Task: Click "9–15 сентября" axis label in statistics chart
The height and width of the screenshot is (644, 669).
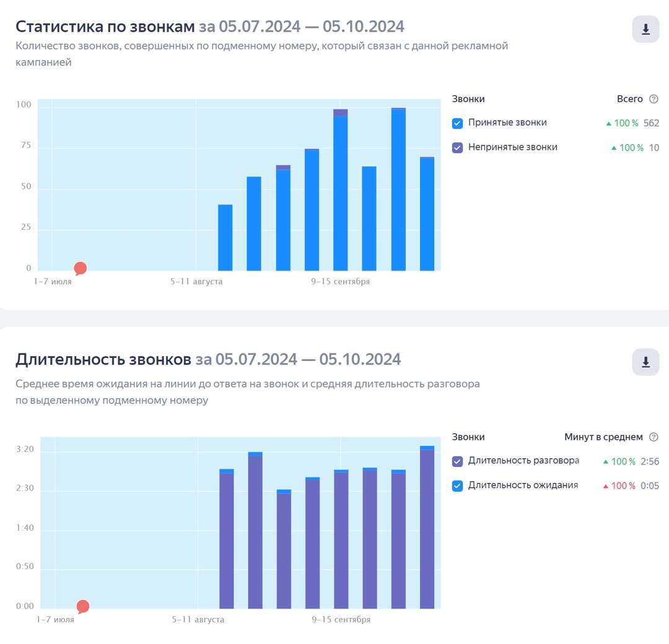Action: pyautogui.click(x=340, y=282)
